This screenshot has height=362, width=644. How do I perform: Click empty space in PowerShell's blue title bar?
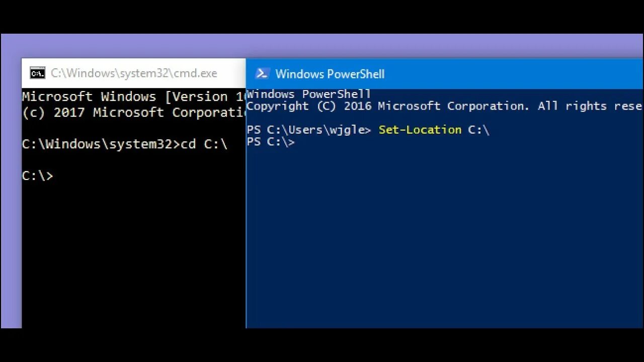pyautogui.click(x=513, y=74)
